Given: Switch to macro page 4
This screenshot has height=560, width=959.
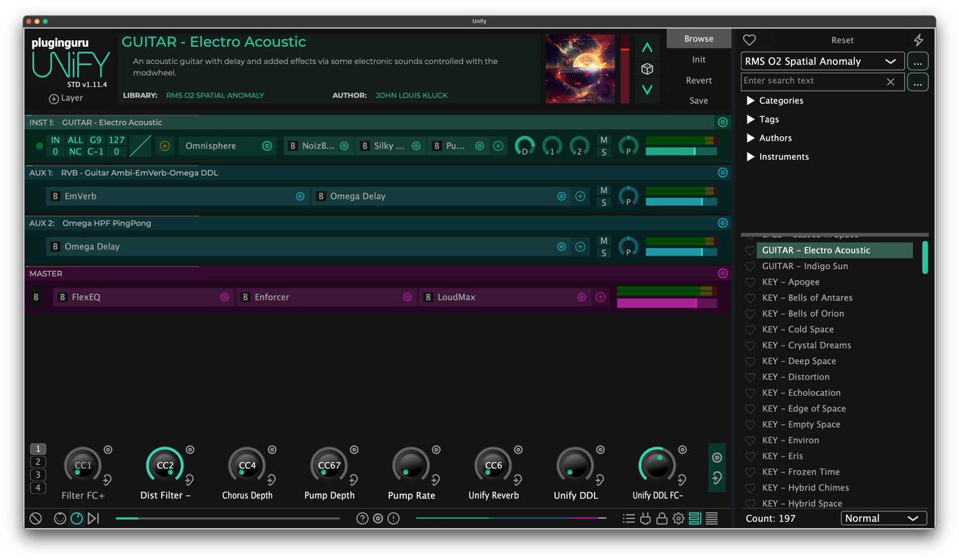Looking at the screenshot, I should coord(38,488).
